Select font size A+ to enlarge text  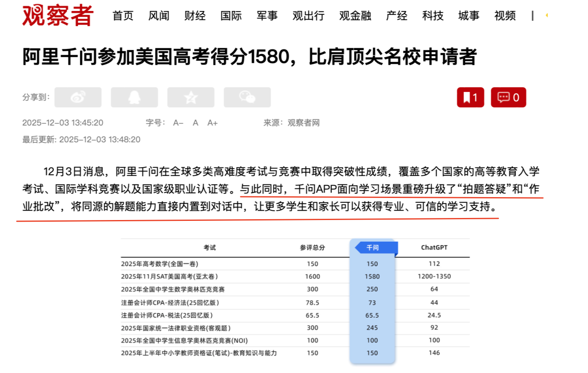[x=212, y=123]
